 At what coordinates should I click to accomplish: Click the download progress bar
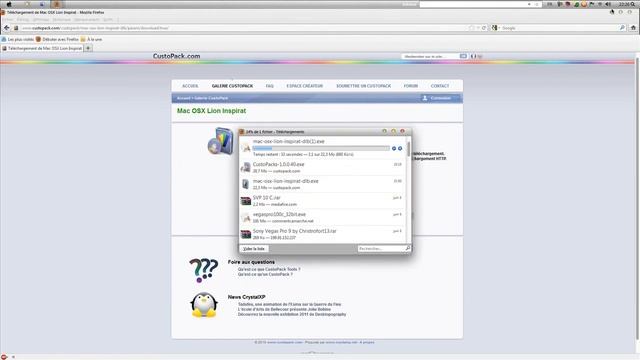click(x=321, y=149)
